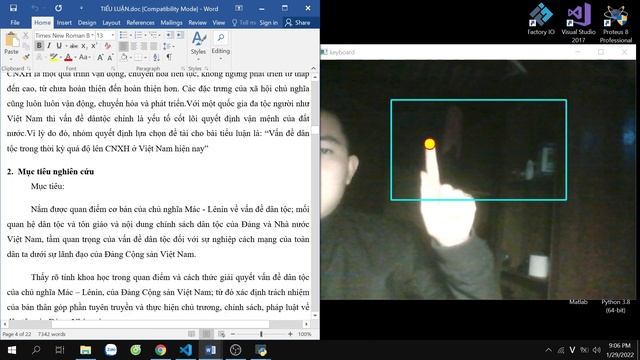Toggle Center paragraph alignment
Screen dimensions: 640x360
click(133, 46)
